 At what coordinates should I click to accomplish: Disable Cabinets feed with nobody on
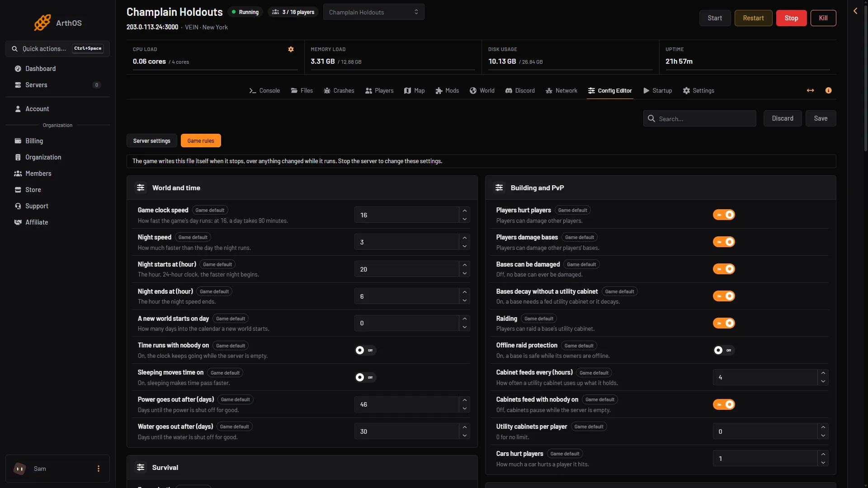724,404
